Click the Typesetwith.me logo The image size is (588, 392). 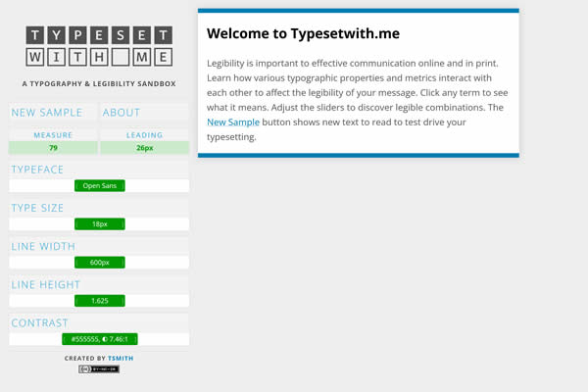(x=99, y=46)
